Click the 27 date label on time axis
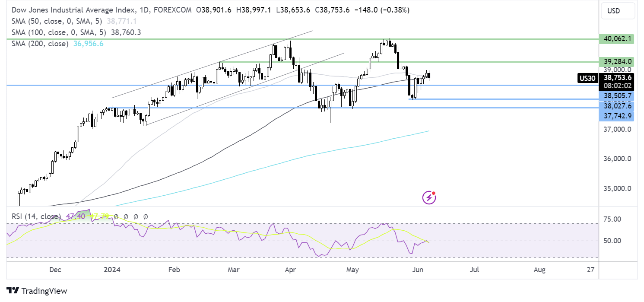This screenshot has width=644, height=302. tap(591, 270)
